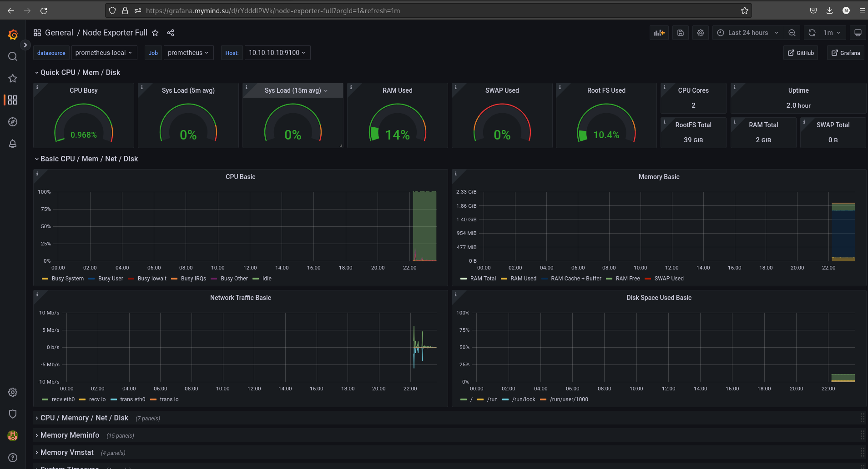Image resolution: width=868 pixels, height=469 pixels.
Task: Open the CPU Busy panel title menu
Action: point(84,90)
